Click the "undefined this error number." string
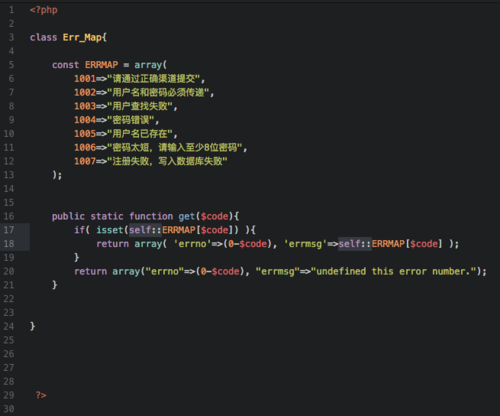The height and width of the screenshot is (416, 500). pyautogui.click(x=394, y=271)
